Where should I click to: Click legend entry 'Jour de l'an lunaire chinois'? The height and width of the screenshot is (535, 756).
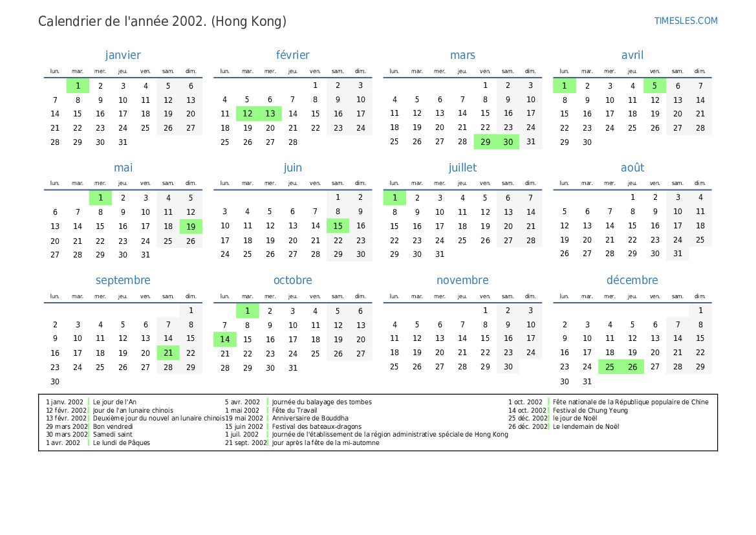pos(133,410)
